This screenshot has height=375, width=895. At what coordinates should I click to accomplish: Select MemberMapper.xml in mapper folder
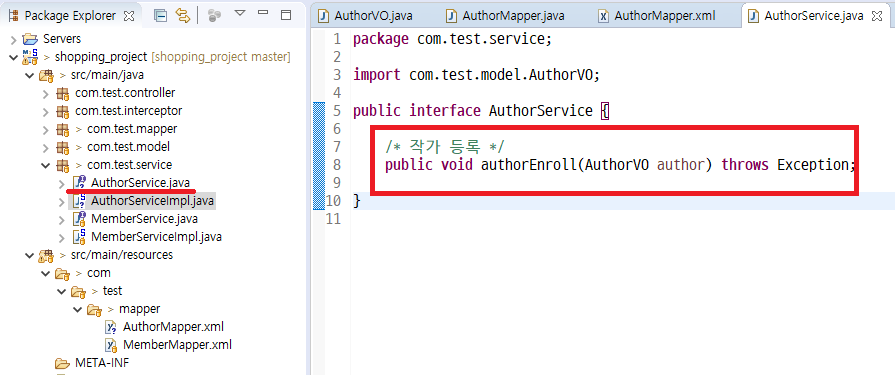[177, 345]
